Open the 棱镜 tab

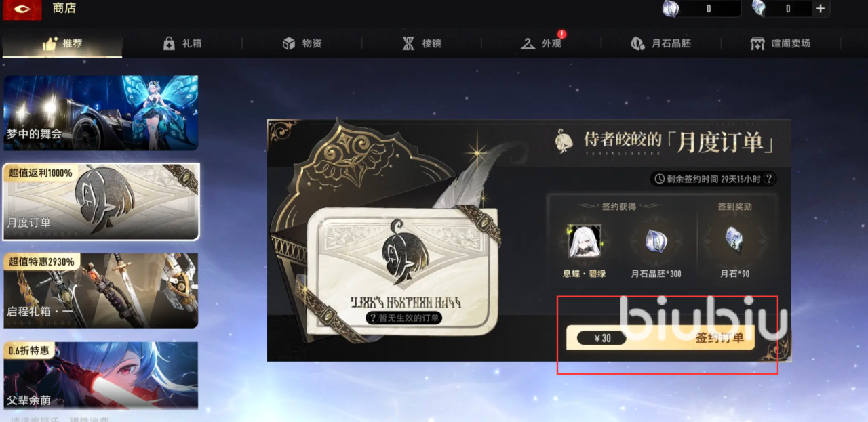pos(422,43)
